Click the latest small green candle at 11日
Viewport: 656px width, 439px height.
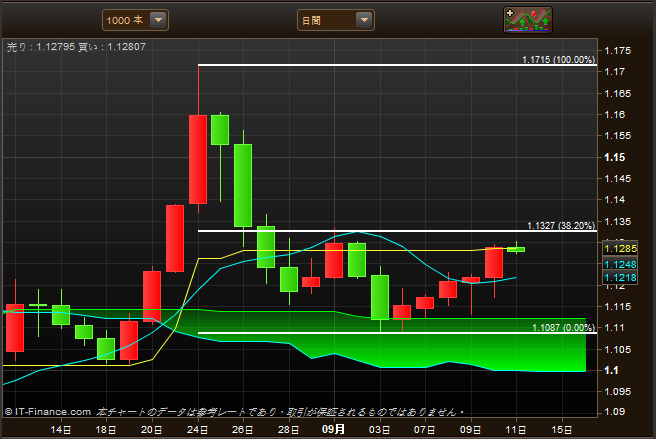coord(516,249)
